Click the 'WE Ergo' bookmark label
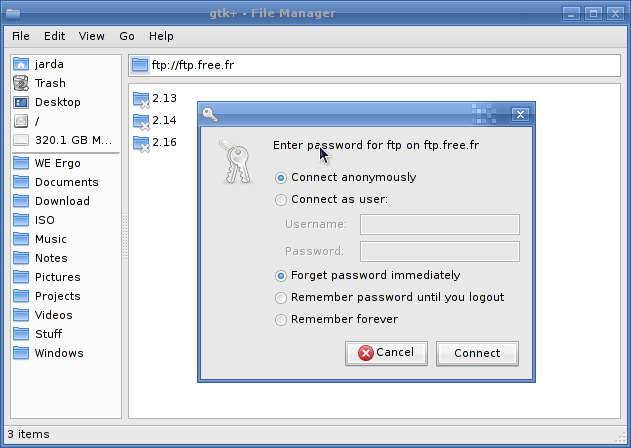Screen dimensions: 631x448 [58, 163]
